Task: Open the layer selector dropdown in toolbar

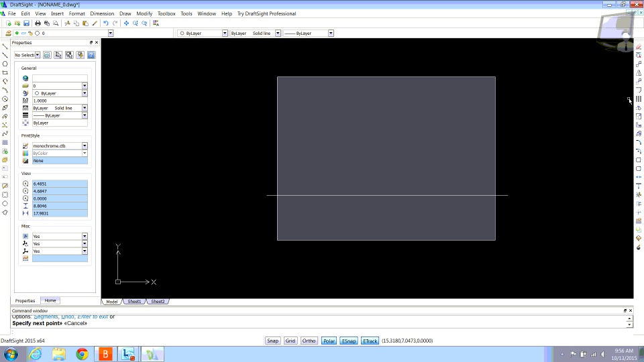Action: tap(111, 34)
